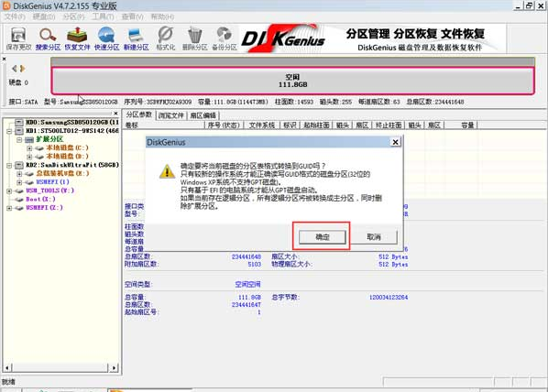The width and height of the screenshot is (548, 392).
Task: Open the 备份分区 backup partition tool
Action: pos(225,38)
